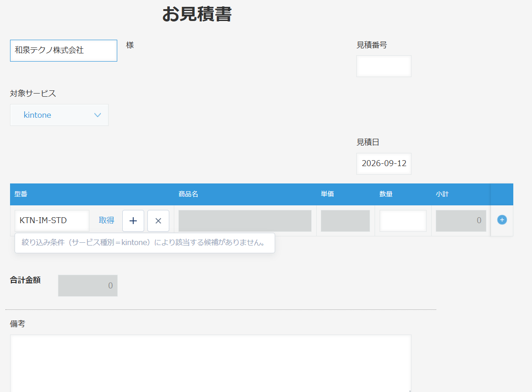
Task: Click the 型番 field containing KTN-IM-STD
Action: point(52,220)
